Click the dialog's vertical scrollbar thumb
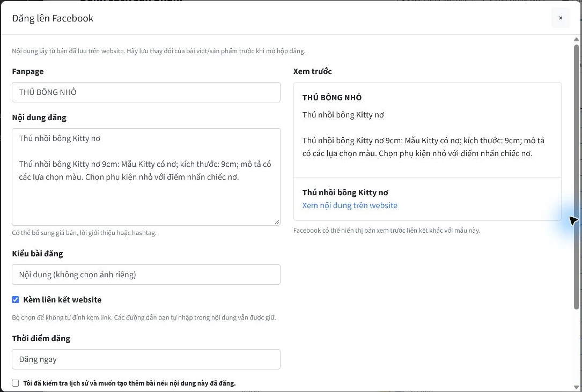Screen dimensions: 582x392 click(x=576, y=176)
